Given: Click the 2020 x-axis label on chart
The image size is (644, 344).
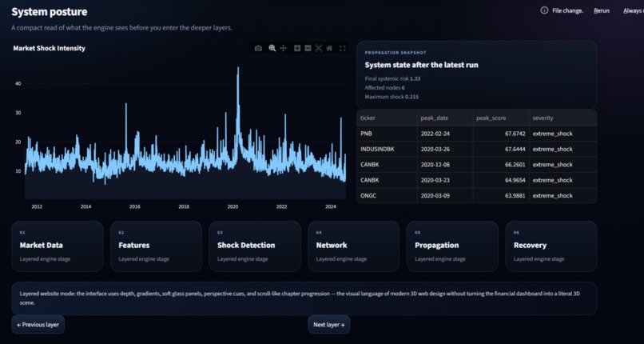Looking at the screenshot, I should [233, 206].
